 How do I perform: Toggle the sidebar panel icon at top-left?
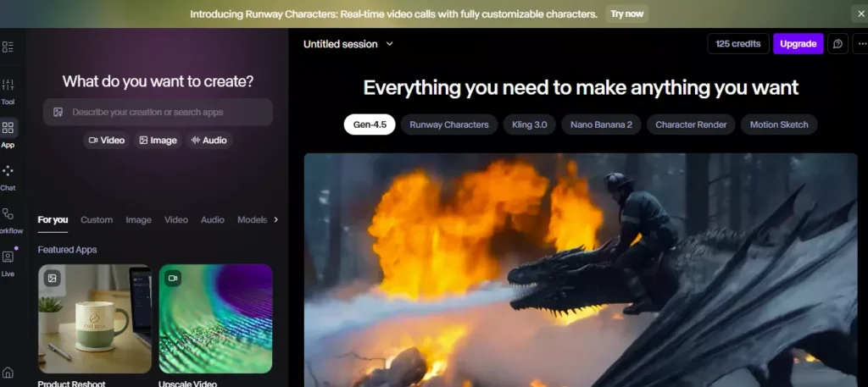(8, 47)
